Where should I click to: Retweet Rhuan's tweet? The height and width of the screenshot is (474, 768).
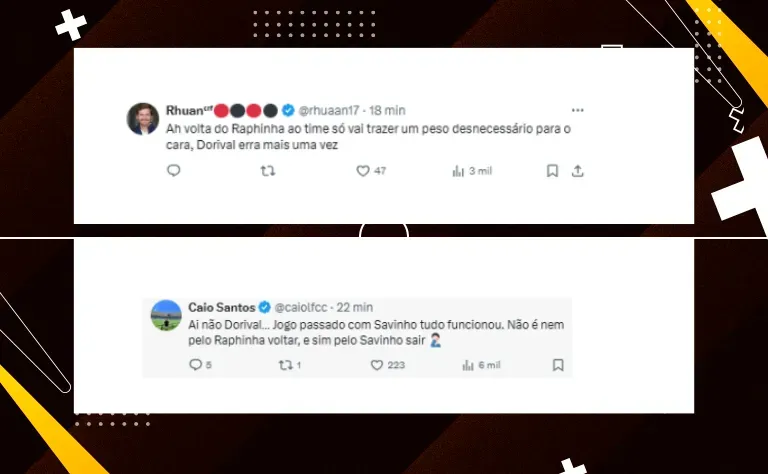coord(268,171)
